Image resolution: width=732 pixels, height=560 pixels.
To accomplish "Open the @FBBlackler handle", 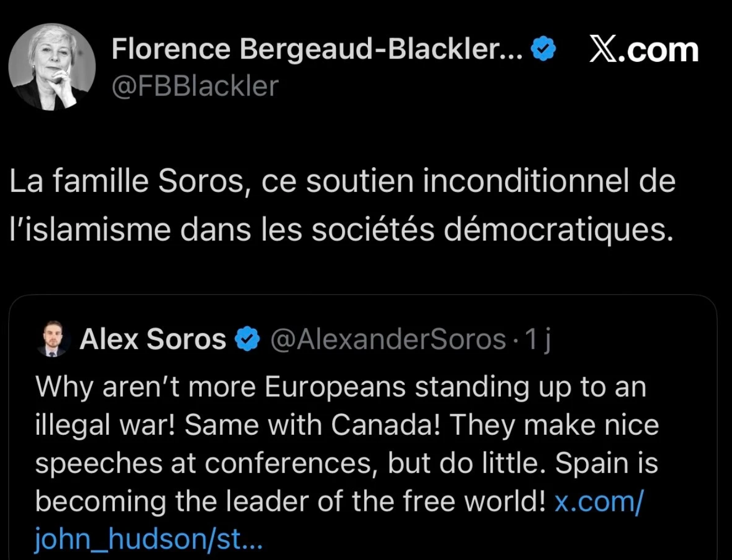I will [x=195, y=86].
